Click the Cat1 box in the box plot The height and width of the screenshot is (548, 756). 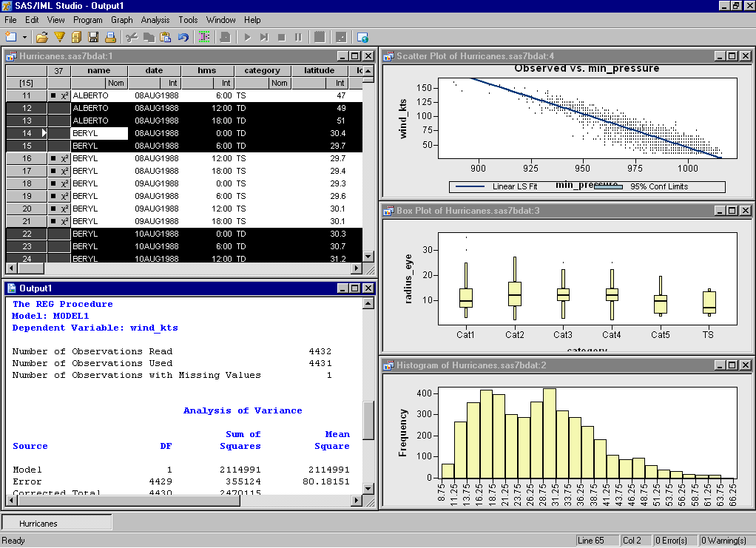pyautogui.click(x=466, y=298)
